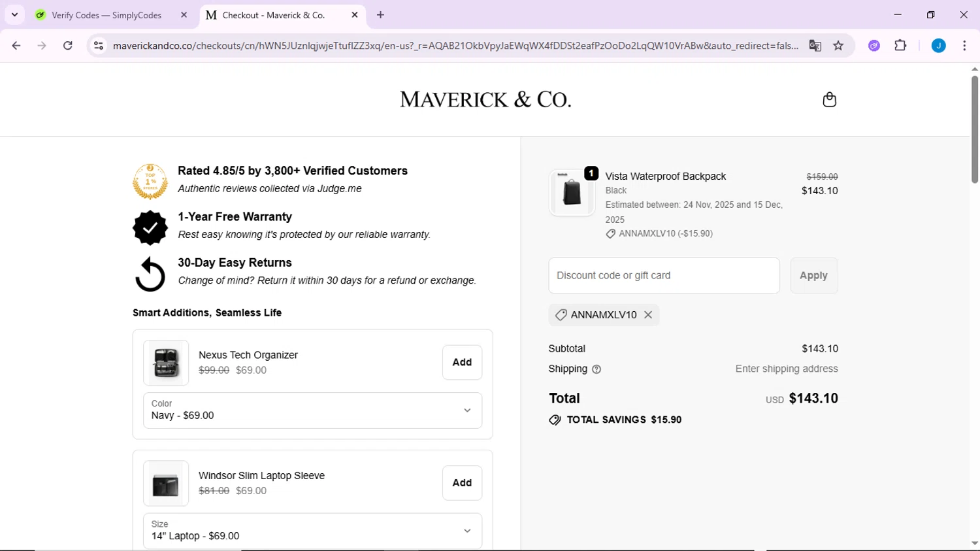Click the Windsor Slim Laptop Sleeve image
Viewport: 980px width, 551px height.
pyautogui.click(x=166, y=484)
